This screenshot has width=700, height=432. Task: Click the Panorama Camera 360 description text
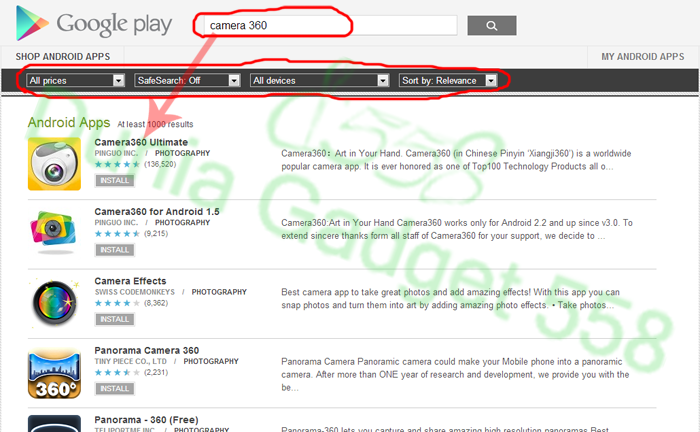coord(455,374)
